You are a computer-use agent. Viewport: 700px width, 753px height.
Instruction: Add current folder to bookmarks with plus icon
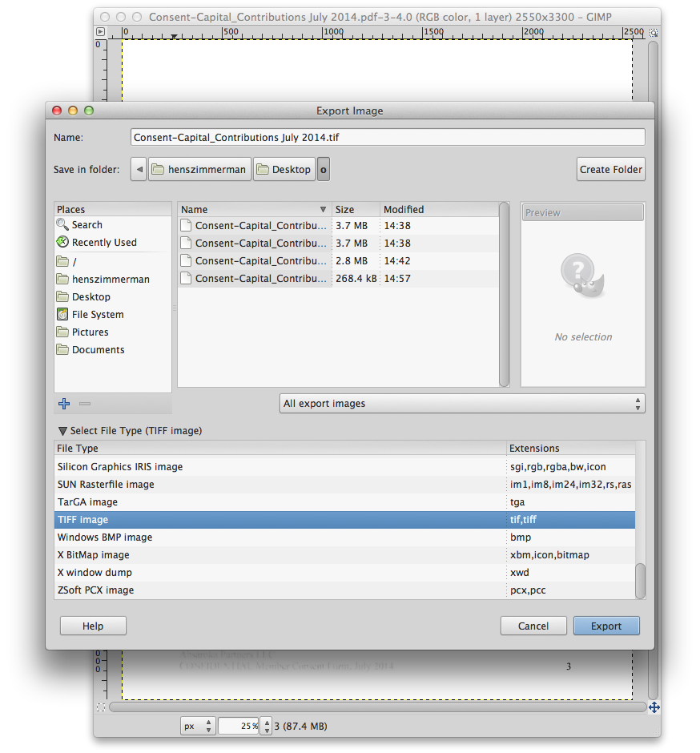(x=64, y=403)
